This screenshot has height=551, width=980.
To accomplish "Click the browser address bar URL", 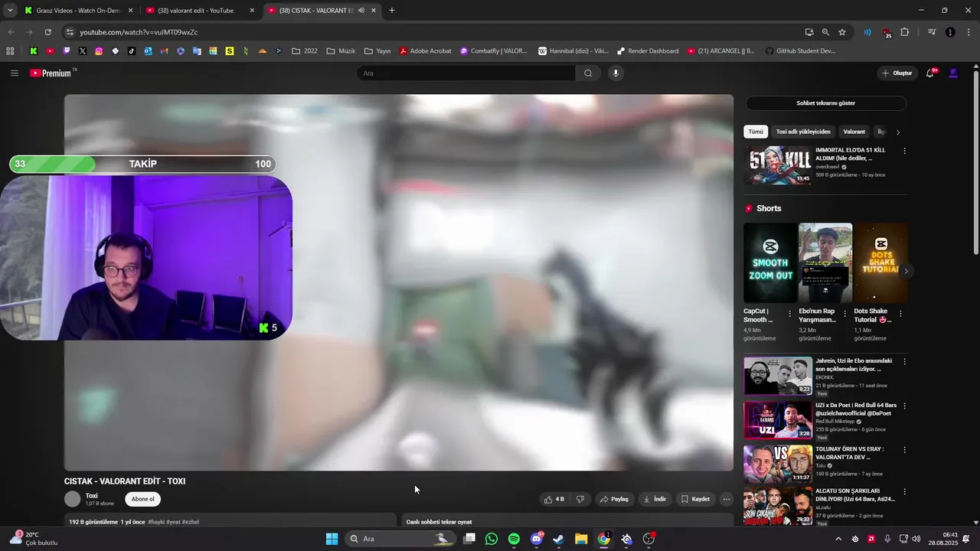I will tap(139, 32).
